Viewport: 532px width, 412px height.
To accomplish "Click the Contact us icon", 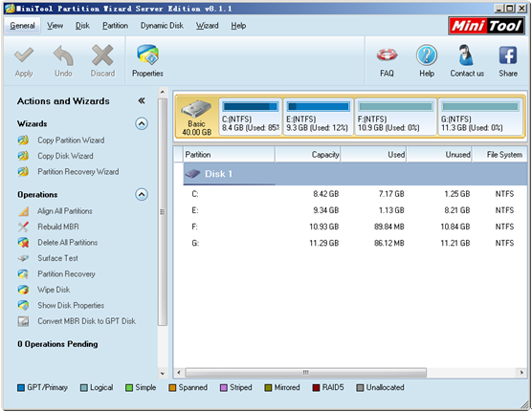I will pyautogui.click(x=467, y=54).
